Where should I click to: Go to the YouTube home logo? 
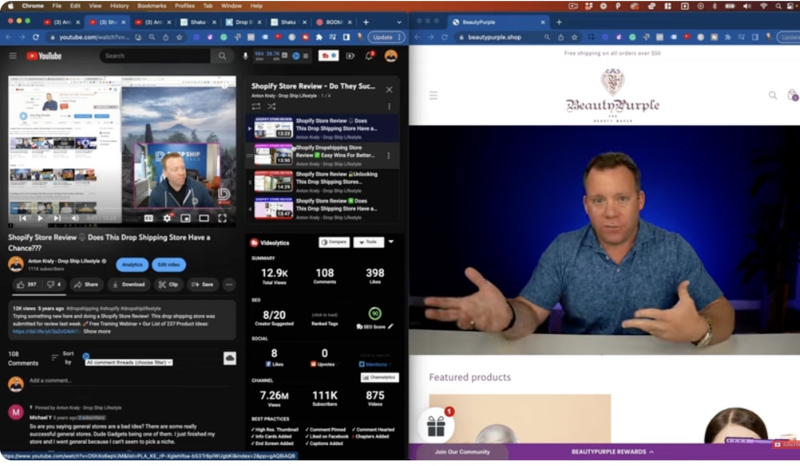click(44, 56)
